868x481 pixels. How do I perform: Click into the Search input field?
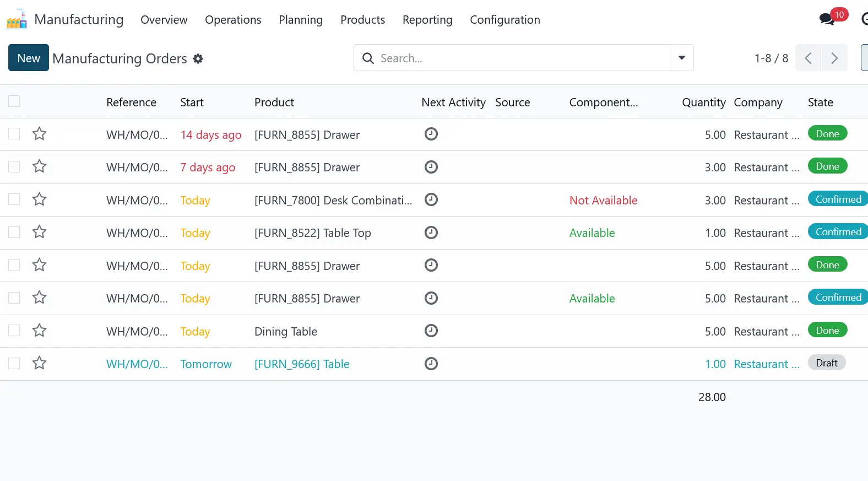click(x=518, y=58)
